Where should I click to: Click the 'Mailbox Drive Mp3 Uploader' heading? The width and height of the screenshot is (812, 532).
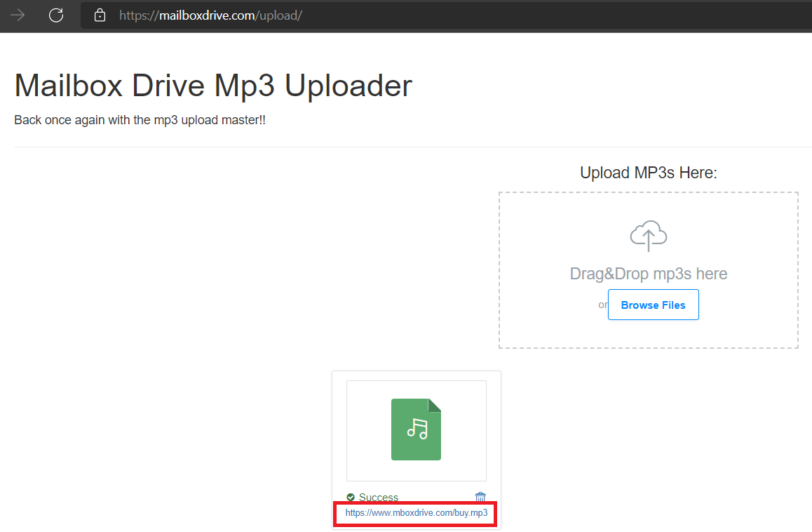coord(213,86)
